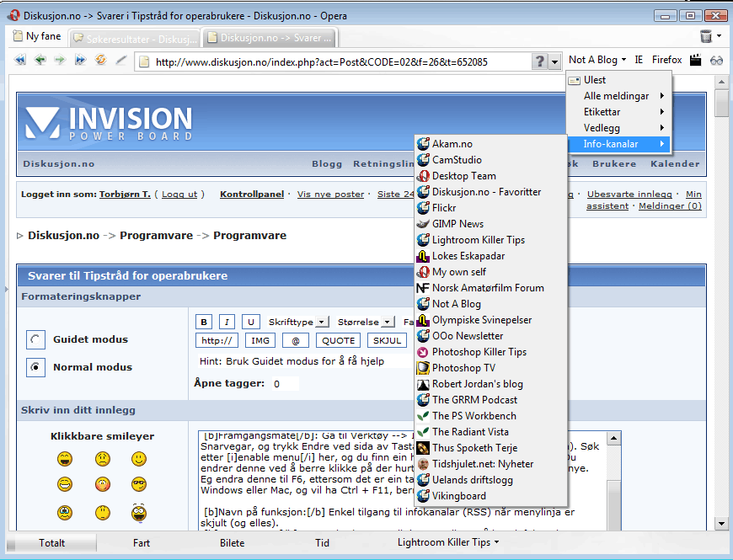The width and height of the screenshot is (733, 560).
Task: Open the tab trash dropdown arrow
Action: 719,36
